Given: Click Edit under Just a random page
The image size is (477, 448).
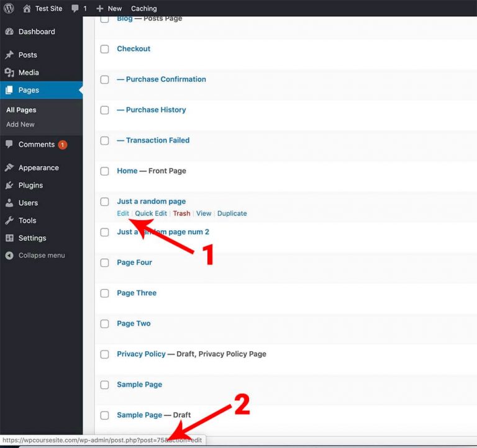Looking at the screenshot, I should (123, 213).
